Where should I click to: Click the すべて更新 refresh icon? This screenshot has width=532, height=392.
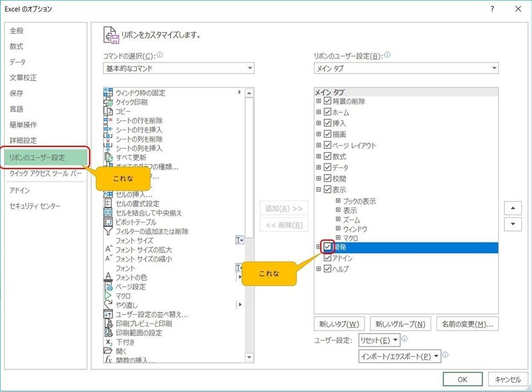click(x=108, y=157)
